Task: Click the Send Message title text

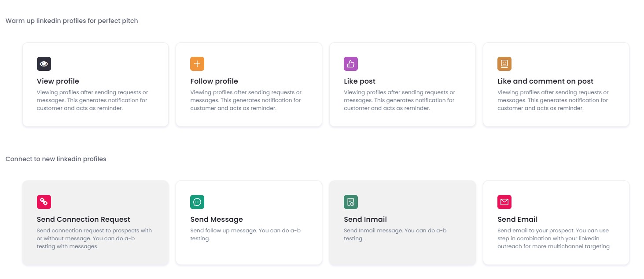Action: coord(216,219)
